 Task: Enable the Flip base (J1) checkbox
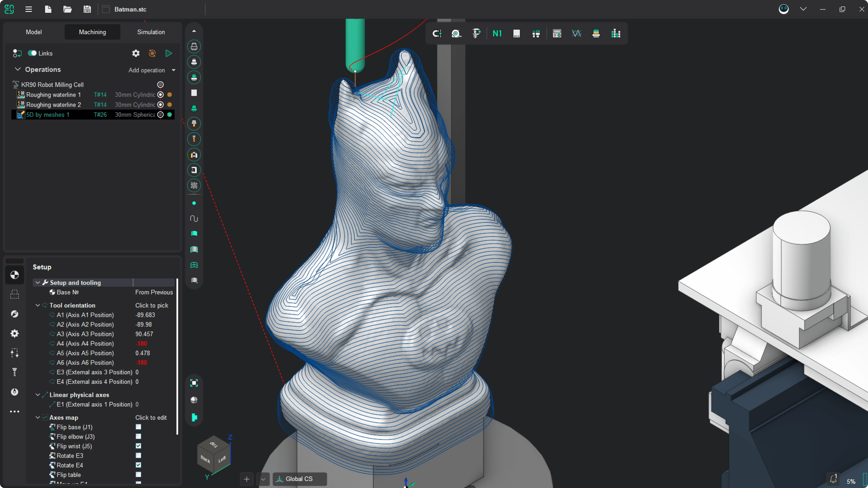(x=138, y=427)
